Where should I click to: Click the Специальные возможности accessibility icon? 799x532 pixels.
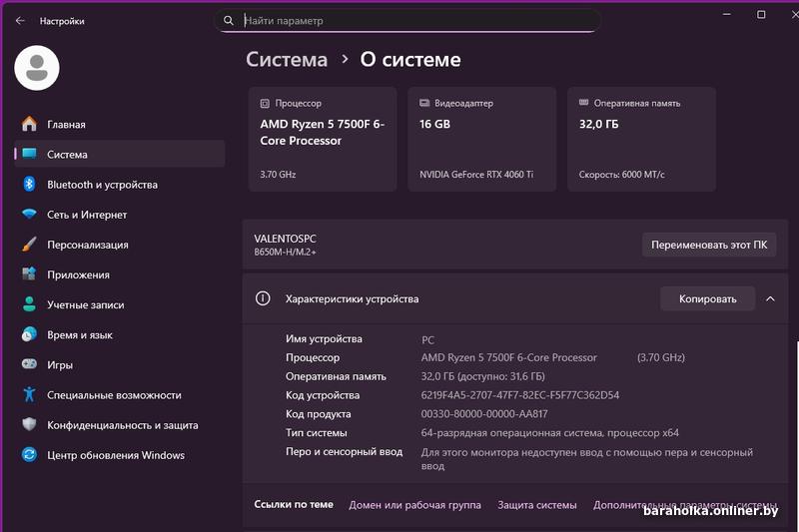[29, 394]
